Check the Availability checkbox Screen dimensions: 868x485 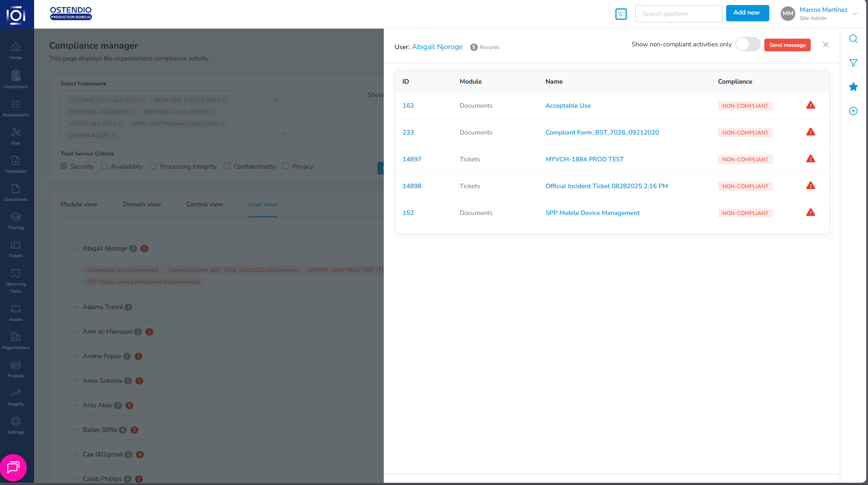pos(104,166)
